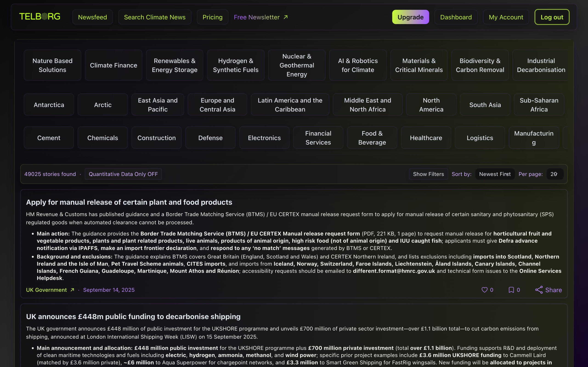This screenshot has width=588, height=367.
Task: Click the Log out button
Action: tap(551, 17)
